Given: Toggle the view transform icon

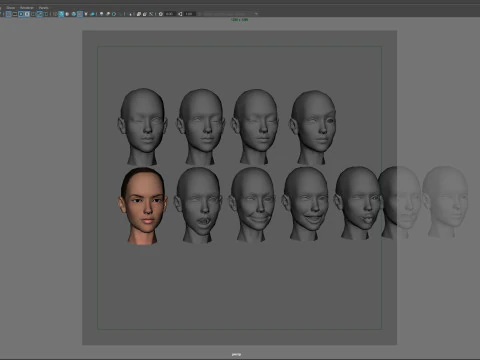Looking at the screenshot, I should [x=199, y=14].
